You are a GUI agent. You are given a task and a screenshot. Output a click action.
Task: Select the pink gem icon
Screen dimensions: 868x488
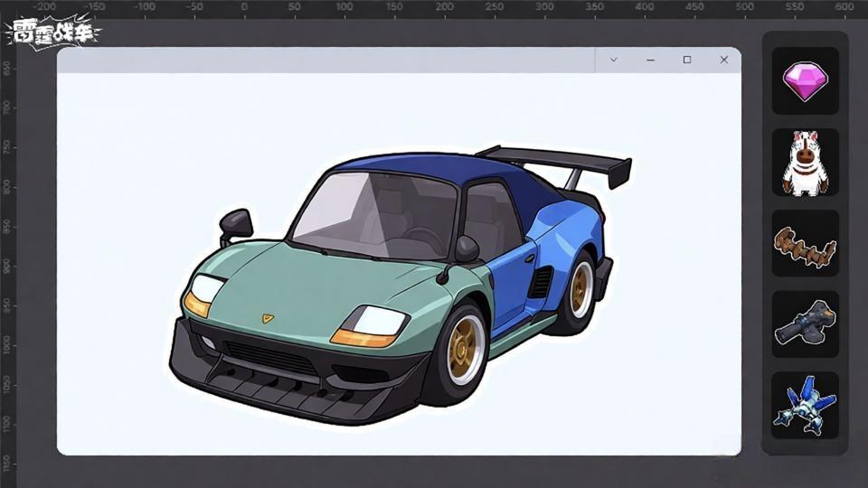pos(805,81)
